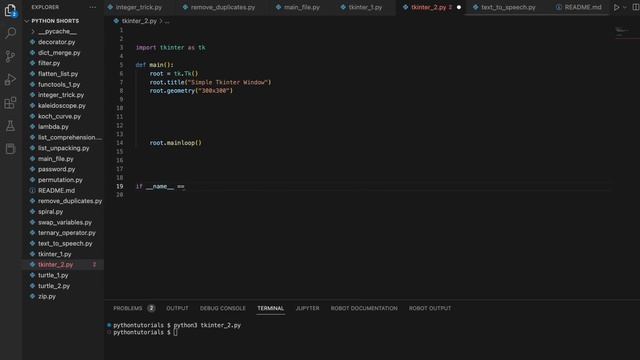Open the ROBOT OUTPUT panel tab

coord(430,308)
